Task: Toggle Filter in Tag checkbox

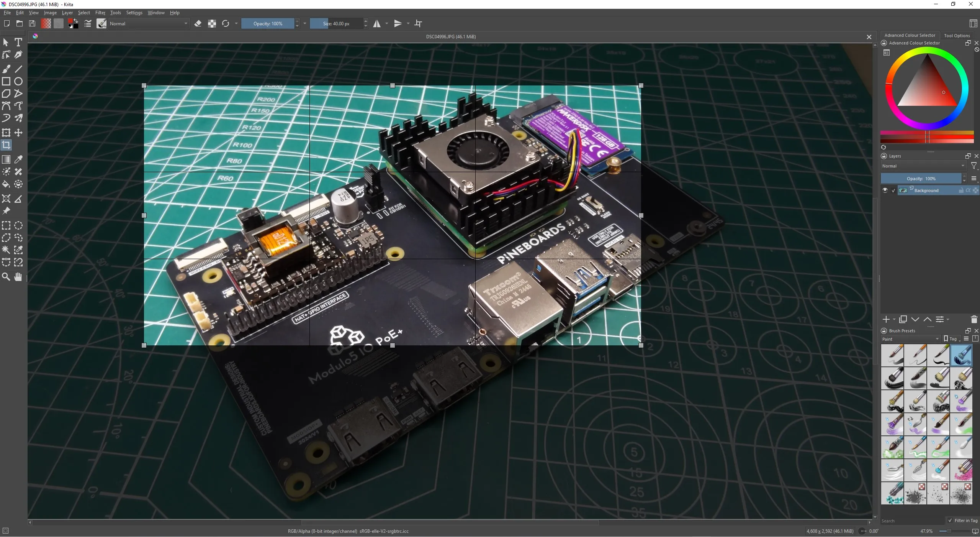Action: click(950, 521)
